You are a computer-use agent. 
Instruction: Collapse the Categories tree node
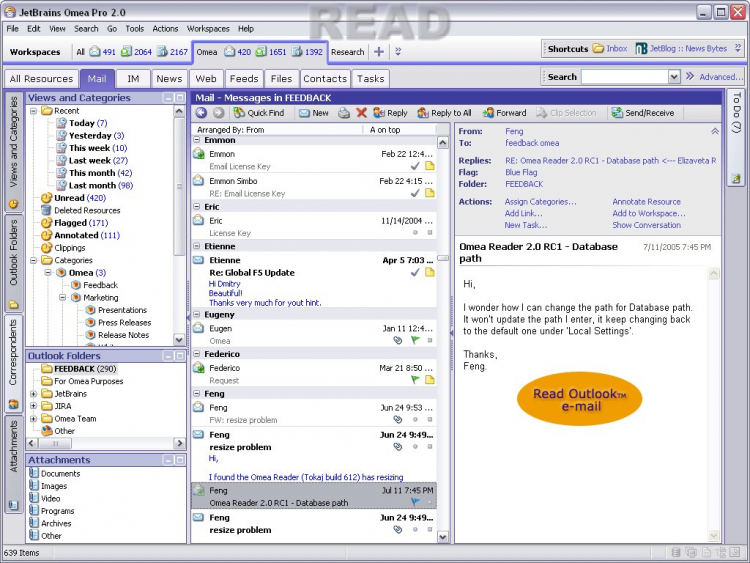33,260
